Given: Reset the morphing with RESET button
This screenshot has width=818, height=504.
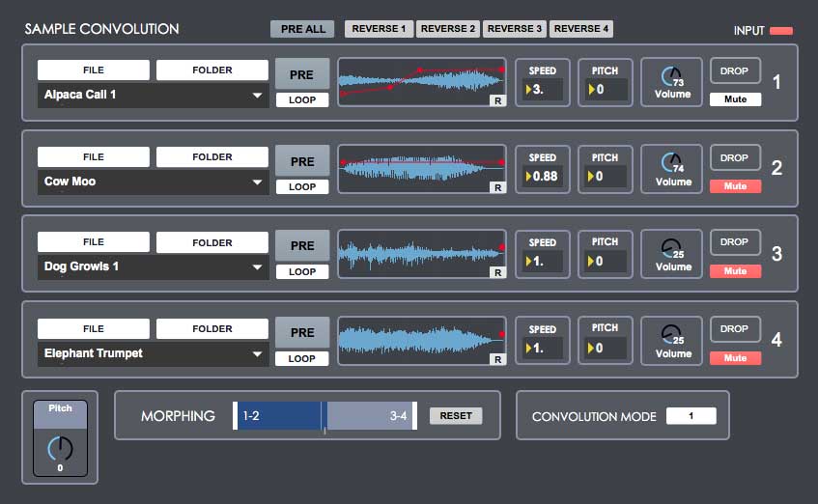Looking at the screenshot, I should coord(456,416).
